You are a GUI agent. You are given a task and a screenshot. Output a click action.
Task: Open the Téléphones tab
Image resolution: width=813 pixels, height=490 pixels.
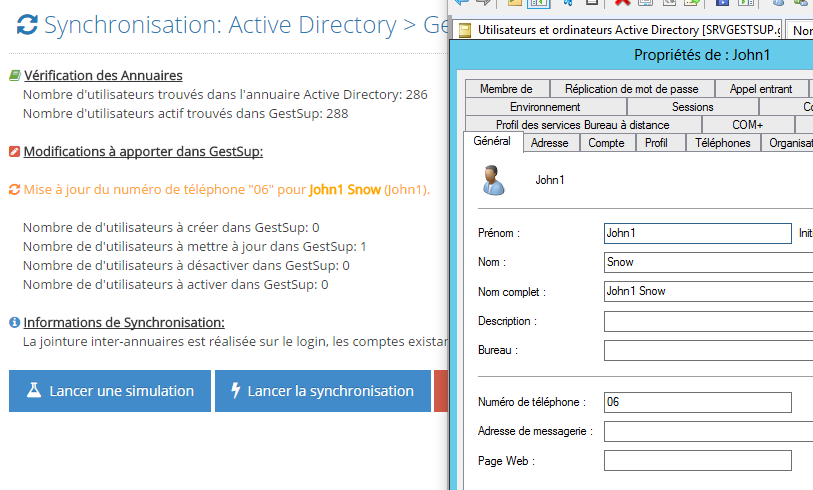pyautogui.click(x=723, y=143)
